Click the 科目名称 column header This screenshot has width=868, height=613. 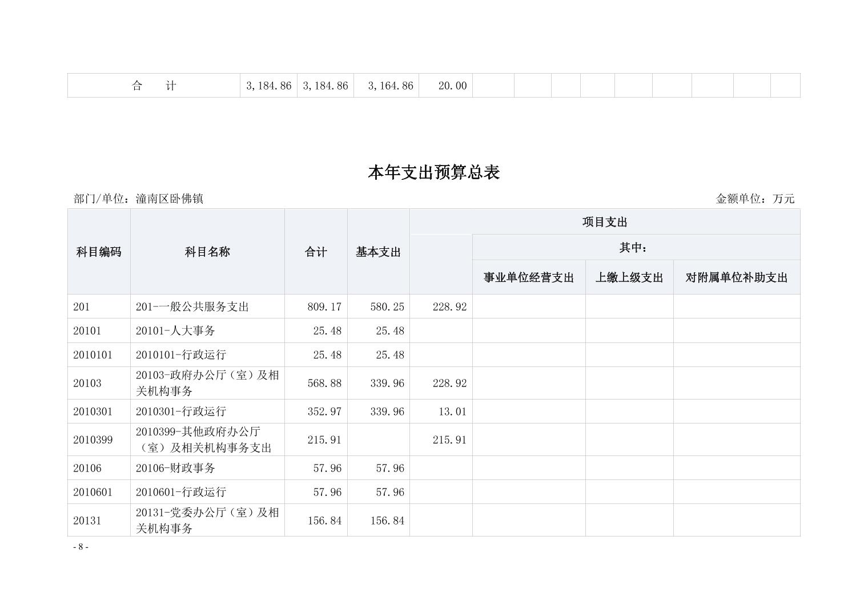coord(207,252)
